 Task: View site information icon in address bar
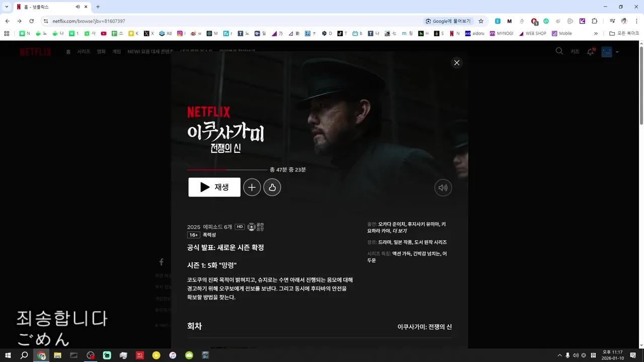coord(46,21)
